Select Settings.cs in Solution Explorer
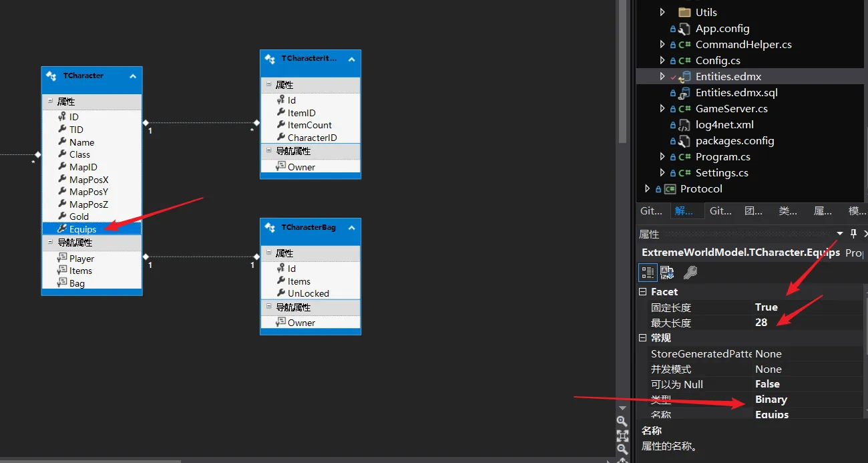This screenshot has width=868, height=463. [x=722, y=173]
